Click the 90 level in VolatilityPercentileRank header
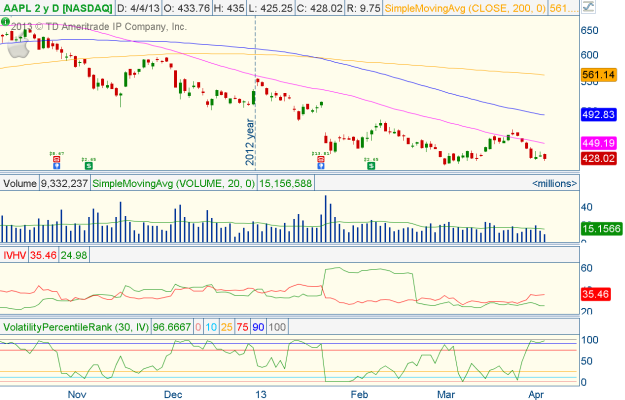The width and height of the screenshot is (625, 400). click(x=260, y=327)
